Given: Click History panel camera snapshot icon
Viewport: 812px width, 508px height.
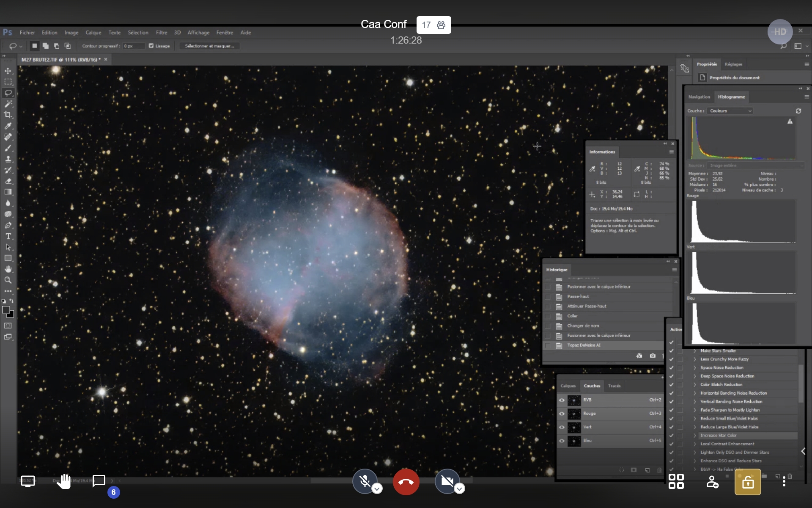Looking at the screenshot, I should click(x=653, y=356).
